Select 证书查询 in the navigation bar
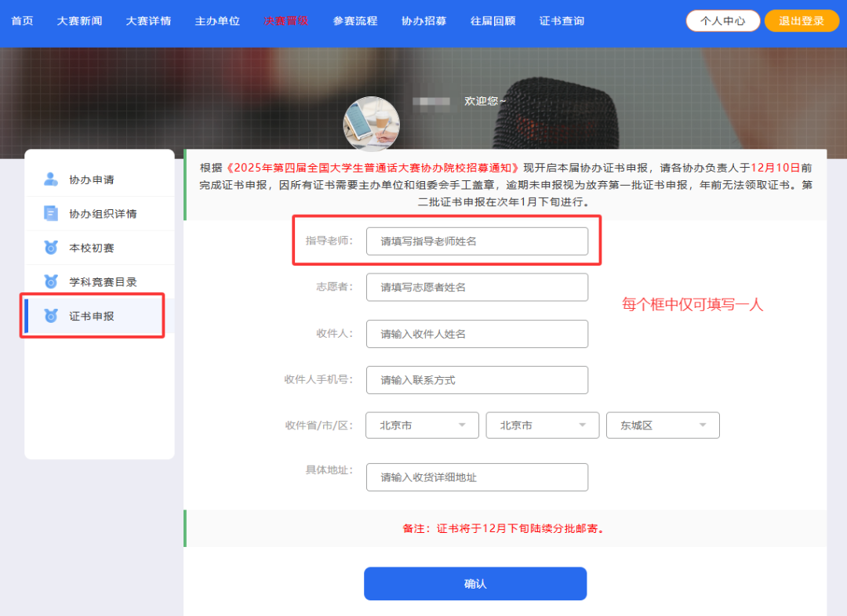 [x=562, y=21]
